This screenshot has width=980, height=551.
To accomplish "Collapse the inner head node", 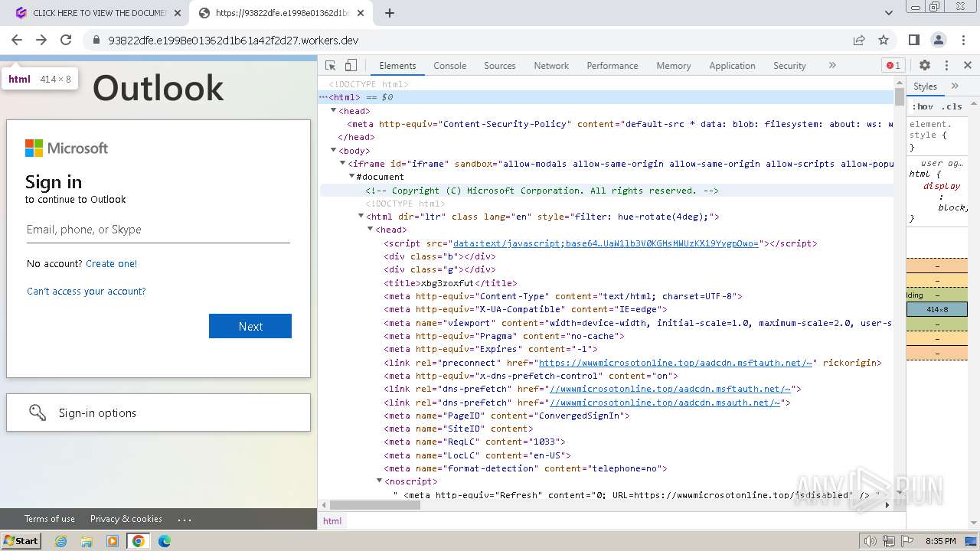I will (x=371, y=229).
